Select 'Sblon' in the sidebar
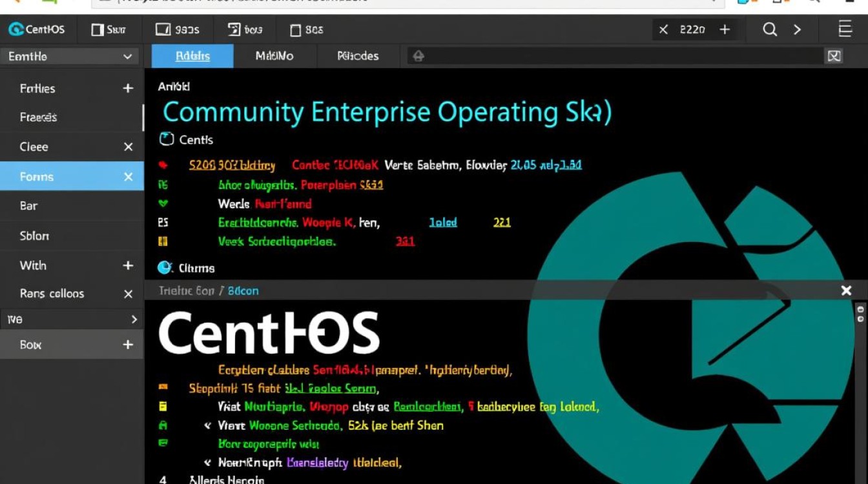This screenshot has height=484, width=868. click(34, 236)
